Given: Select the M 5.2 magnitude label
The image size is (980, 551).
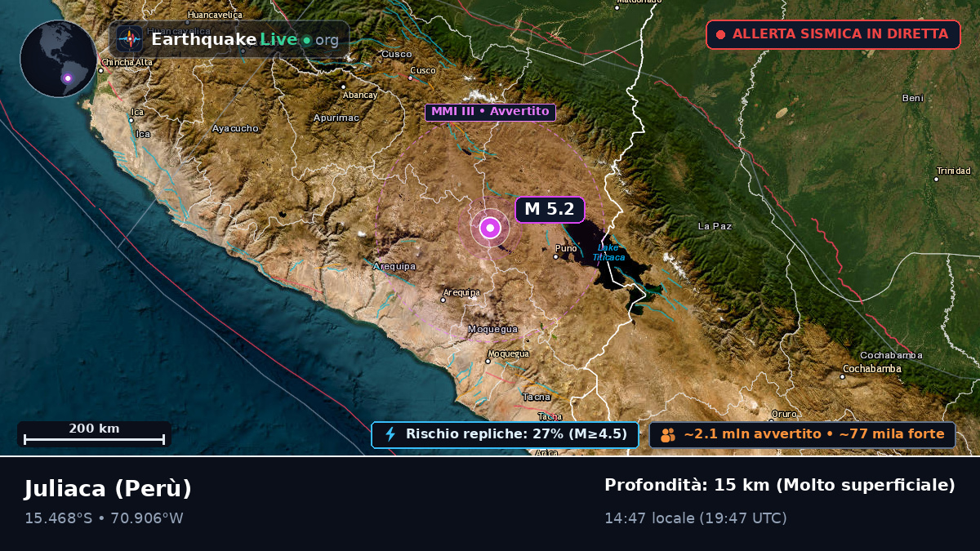Looking at the screenshot, I should pos(550,209).
